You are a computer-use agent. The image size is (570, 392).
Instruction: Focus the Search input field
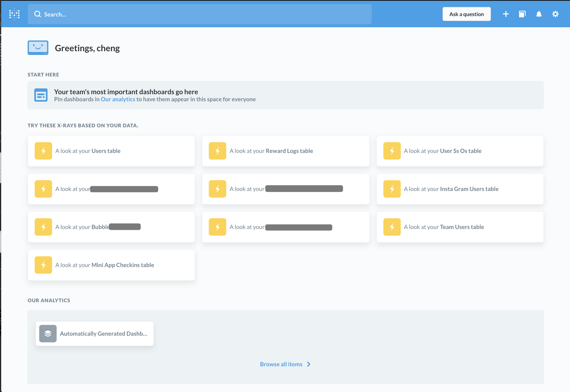coord(199,14)
